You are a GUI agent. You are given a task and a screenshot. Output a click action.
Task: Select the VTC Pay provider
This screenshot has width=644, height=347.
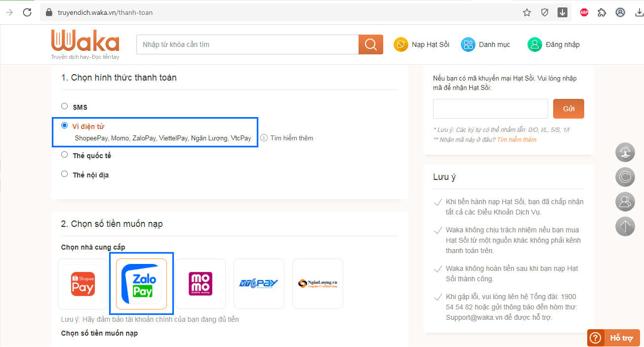coord(259,284)
